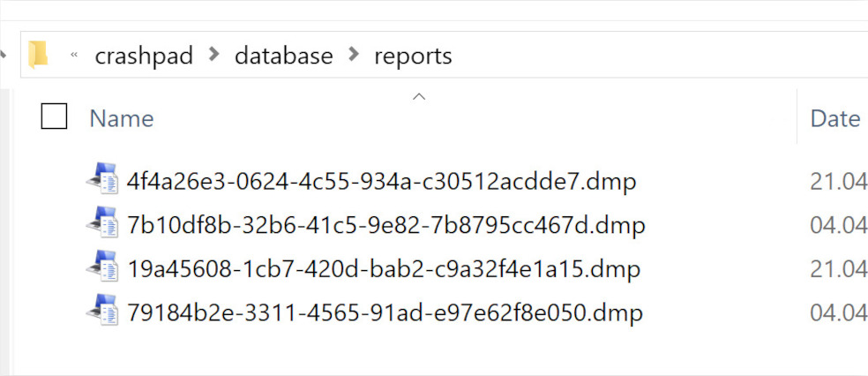Select file 19a45608-1cb7-420d-bab2-c9a32f4e1a15.dmp

coord(384,270)
